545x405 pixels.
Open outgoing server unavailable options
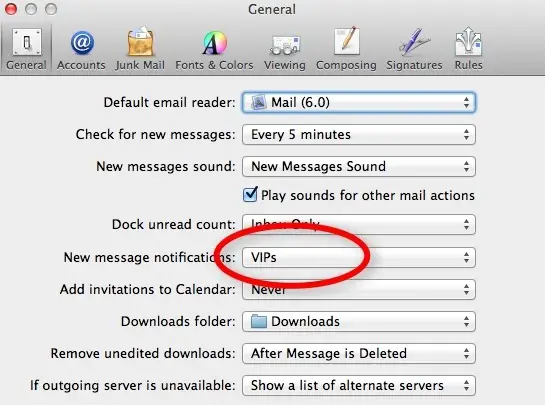pos(359,386)
